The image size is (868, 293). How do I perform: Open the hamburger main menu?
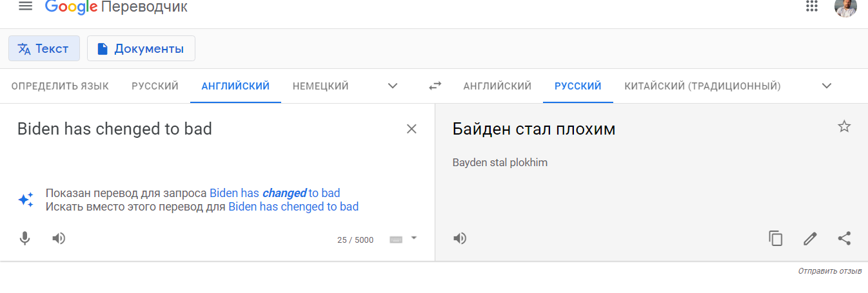pyautogui.click(x=25, y=6)
